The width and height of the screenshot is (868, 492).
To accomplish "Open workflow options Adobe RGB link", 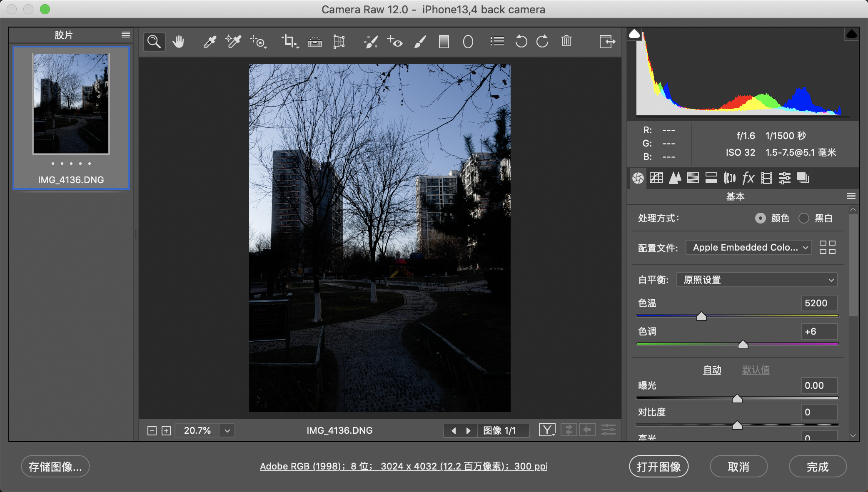I will (x=404, y=466).
